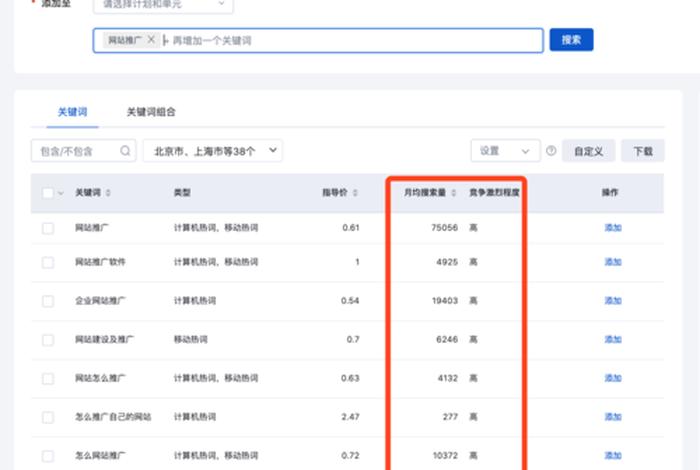Click the search volume value 19403
Viewport: 700px width, 470px height.
pyautogui.click(x=445, y=300)
